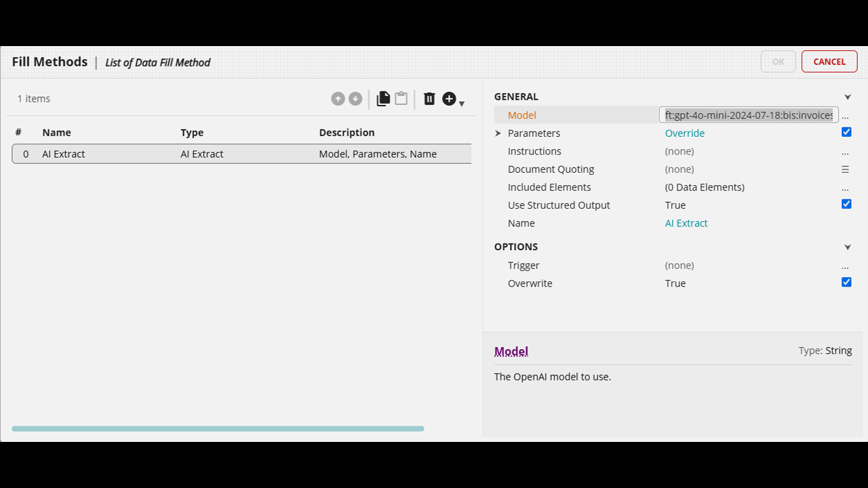Delete the selected item with the trash icon

(x=429, y=99)
